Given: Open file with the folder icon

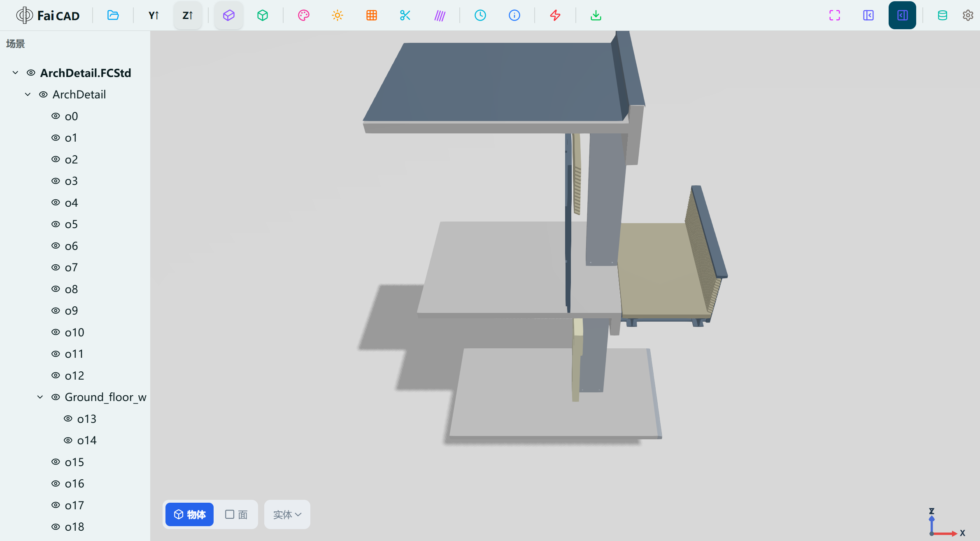Looking at the screenshot, I should [x=113, y=16].
